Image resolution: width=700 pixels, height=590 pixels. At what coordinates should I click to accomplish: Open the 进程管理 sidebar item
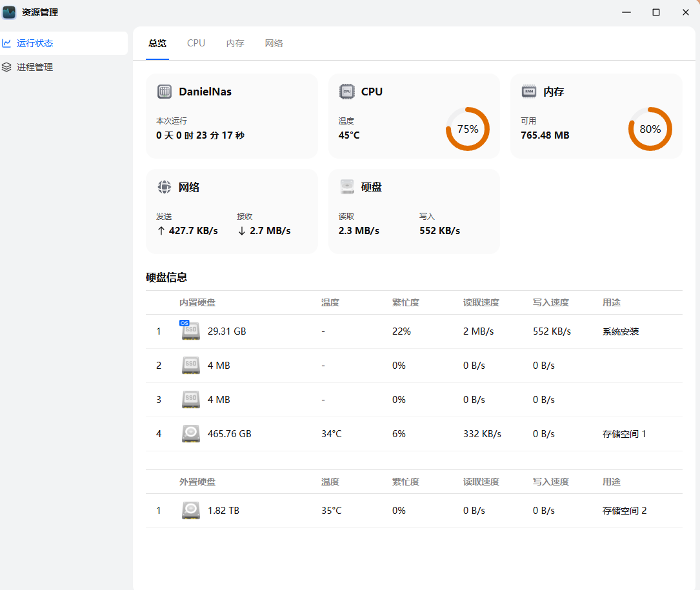coord(35,67)
